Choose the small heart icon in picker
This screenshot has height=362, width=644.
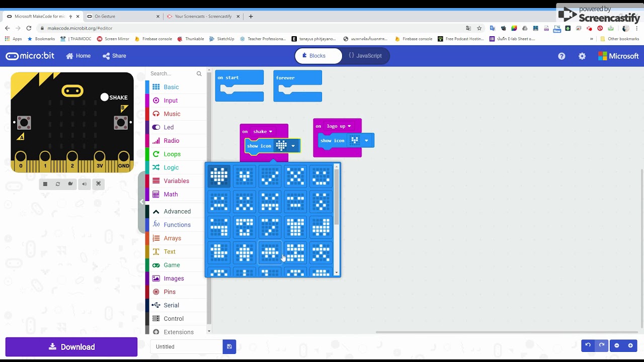[245, 176]
